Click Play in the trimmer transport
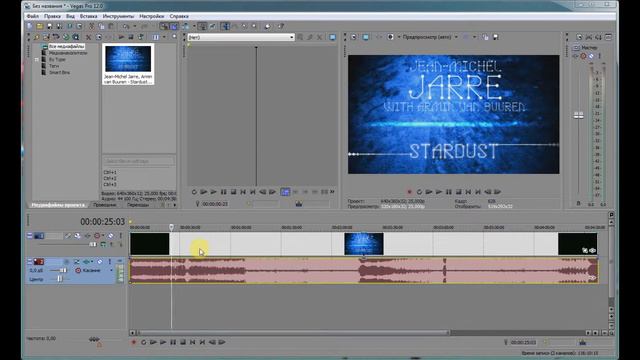This screenshot has width=640, height=360. pyautogui.click(x=213, y=192)
